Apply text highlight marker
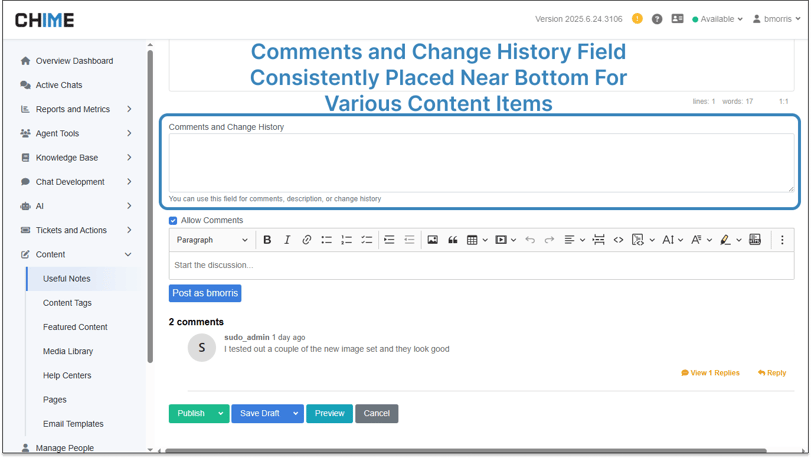The image size is (811, 458). click(725, 240)
